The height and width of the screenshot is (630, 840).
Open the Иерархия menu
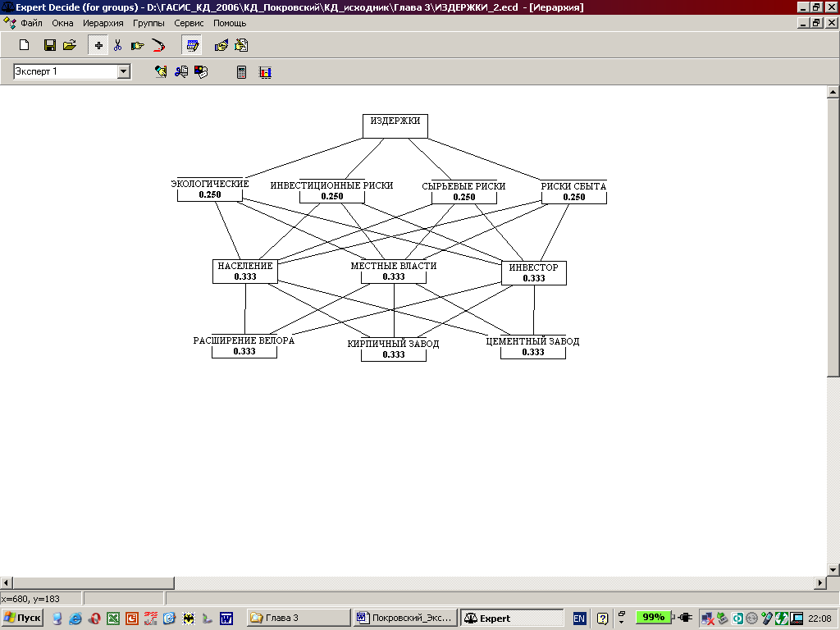tap(103, 23)
